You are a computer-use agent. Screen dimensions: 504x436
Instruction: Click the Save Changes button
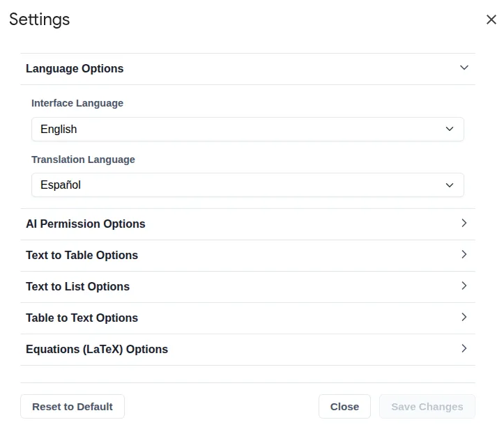tap(427, 407)
